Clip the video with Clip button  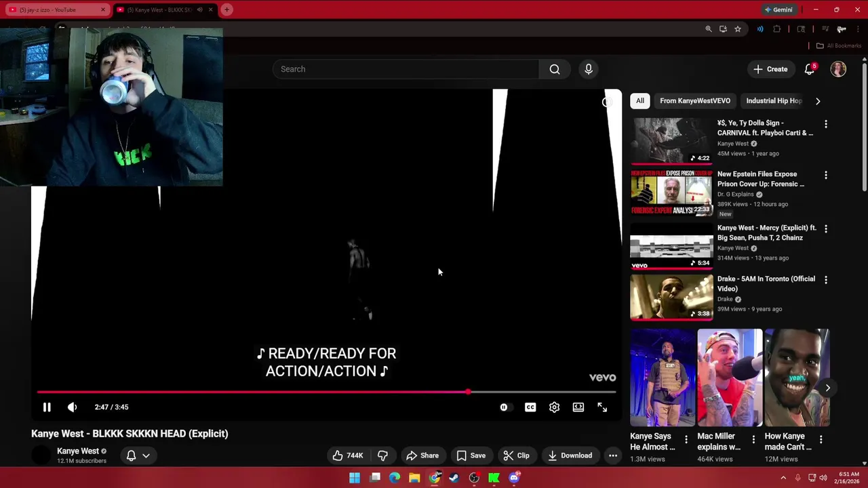pos(516,455)
